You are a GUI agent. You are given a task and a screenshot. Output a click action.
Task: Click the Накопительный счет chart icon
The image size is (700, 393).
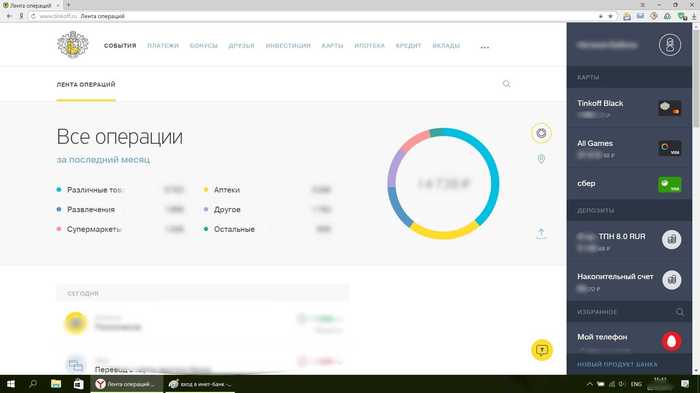click(x=671, y=280)
